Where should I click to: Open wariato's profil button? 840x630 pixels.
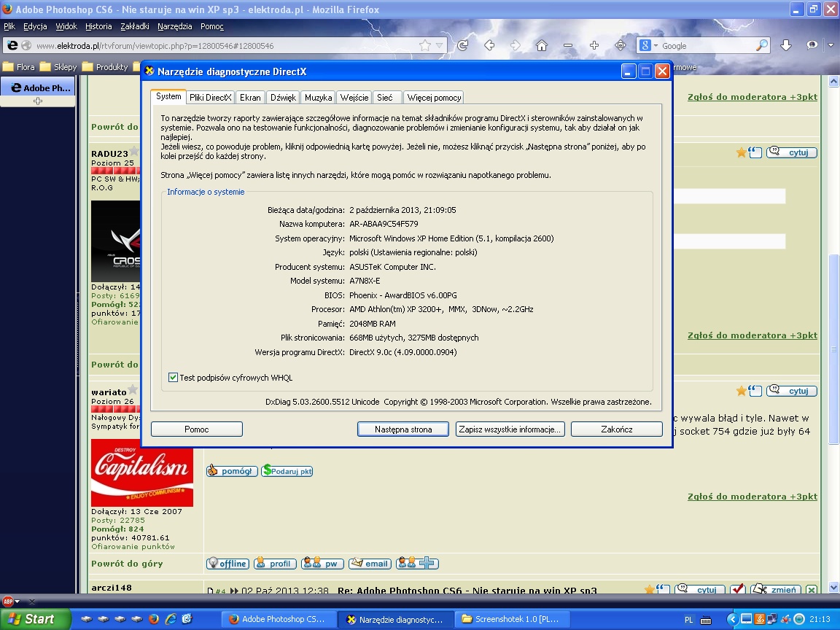click(x=275, y=564)
